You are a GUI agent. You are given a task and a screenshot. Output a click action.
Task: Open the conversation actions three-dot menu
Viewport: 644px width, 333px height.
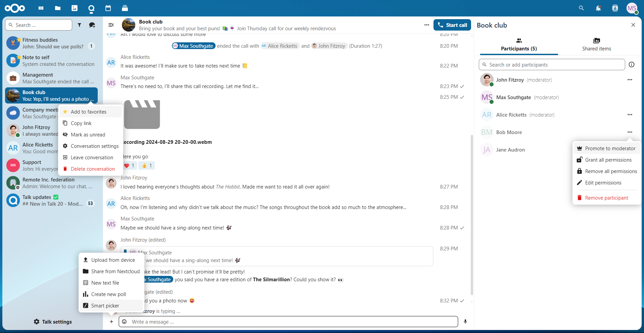click(426, 25)
